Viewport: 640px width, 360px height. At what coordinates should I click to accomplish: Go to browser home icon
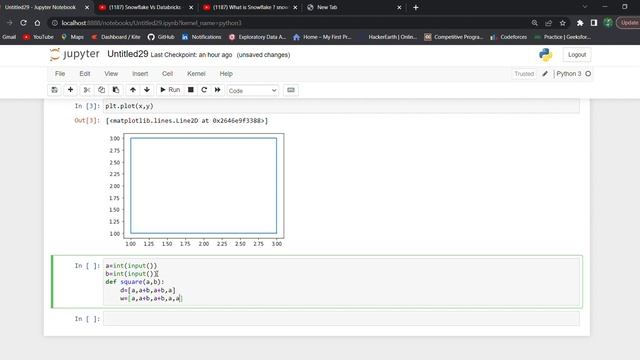coord(37,23)
